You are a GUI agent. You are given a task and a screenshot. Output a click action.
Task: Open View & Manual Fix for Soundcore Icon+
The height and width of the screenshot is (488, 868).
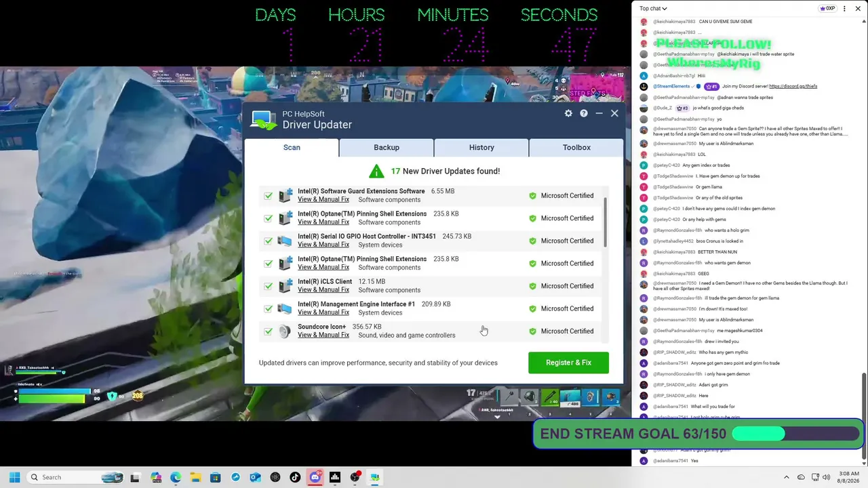tap(323, 335)
